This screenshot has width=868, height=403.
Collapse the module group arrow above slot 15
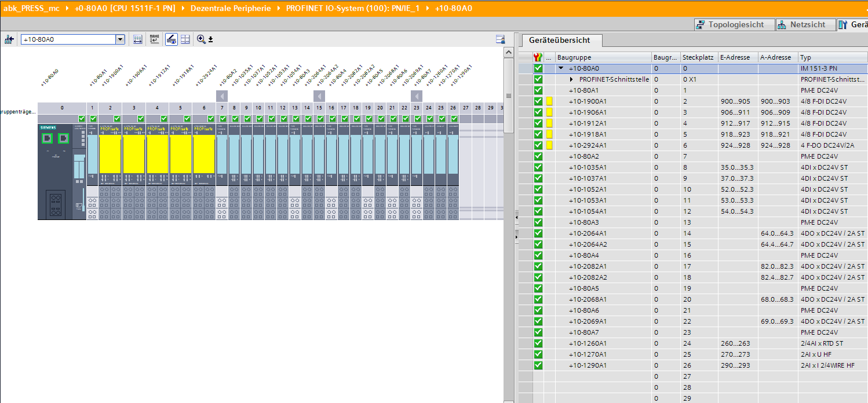pos(319,96)
